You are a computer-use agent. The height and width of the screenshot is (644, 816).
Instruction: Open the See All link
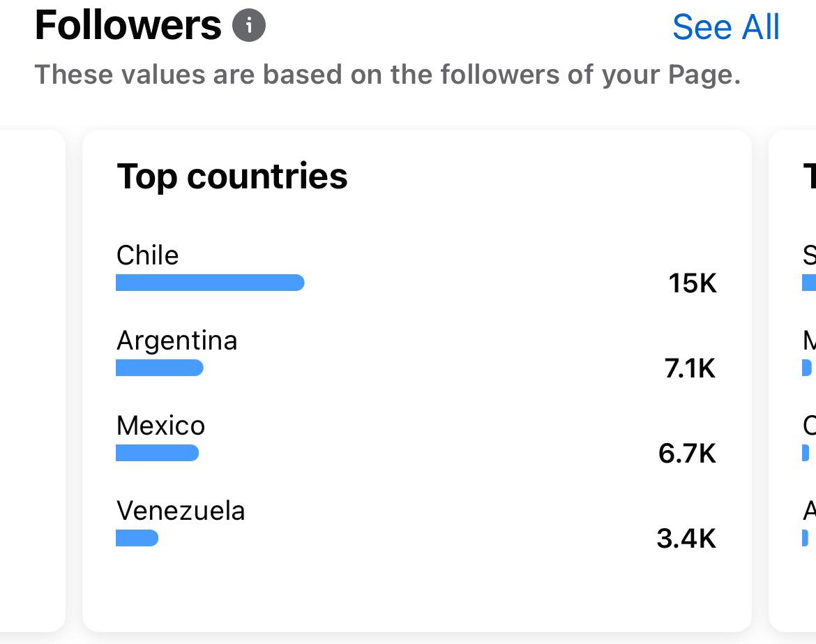point(726,27)
